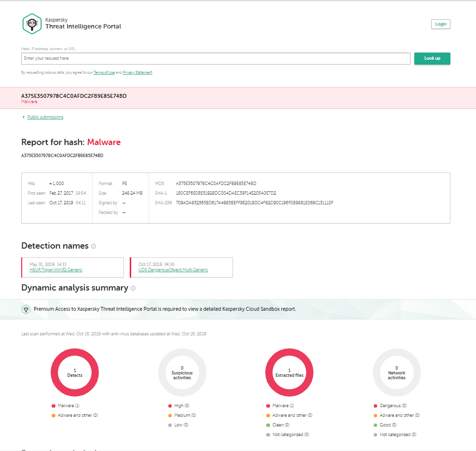Click green Good (0) legend swatch
476x451 pixels.
point(376,425)
